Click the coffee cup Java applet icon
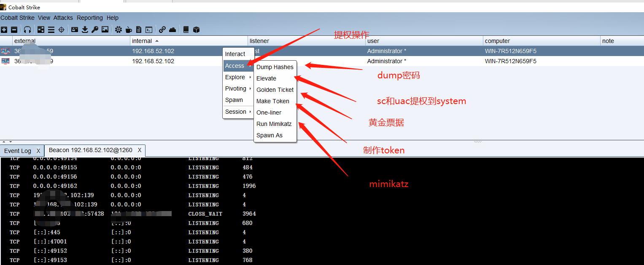This screenshot has height=265, width=644. (129, 29)
